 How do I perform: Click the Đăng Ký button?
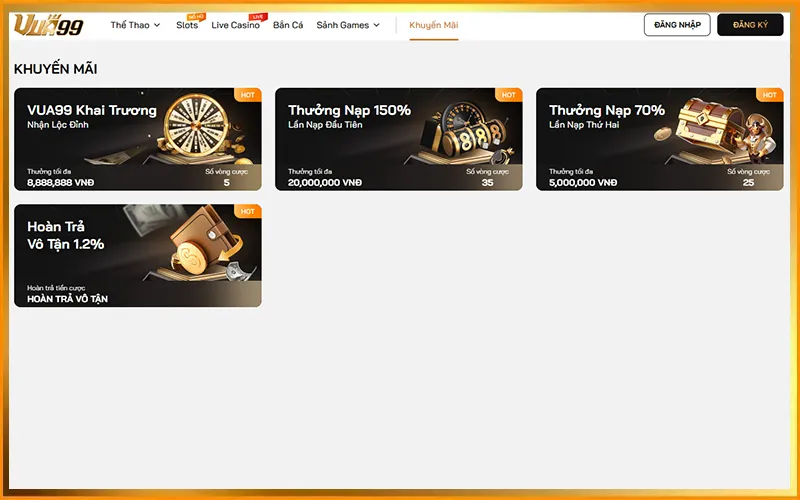point(750,24)
